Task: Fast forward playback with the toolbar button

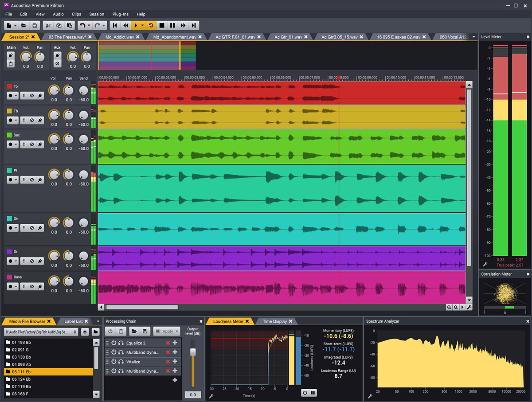Action: point(183,26)
